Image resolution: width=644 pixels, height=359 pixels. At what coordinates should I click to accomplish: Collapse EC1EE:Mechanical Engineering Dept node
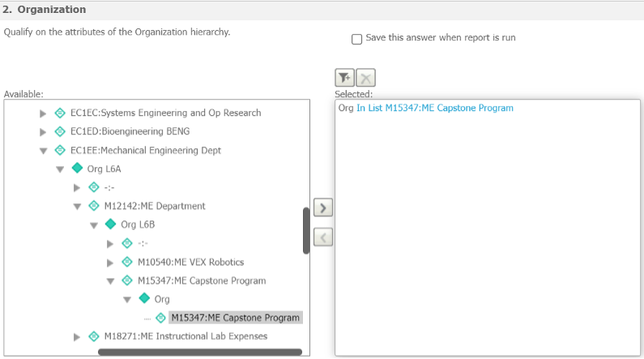(x=43, y=151)
